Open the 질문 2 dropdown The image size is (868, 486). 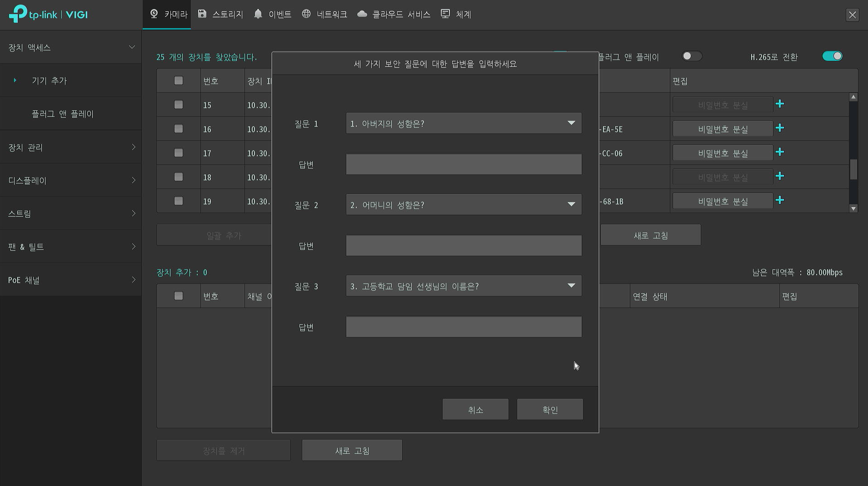coord(464,204)
